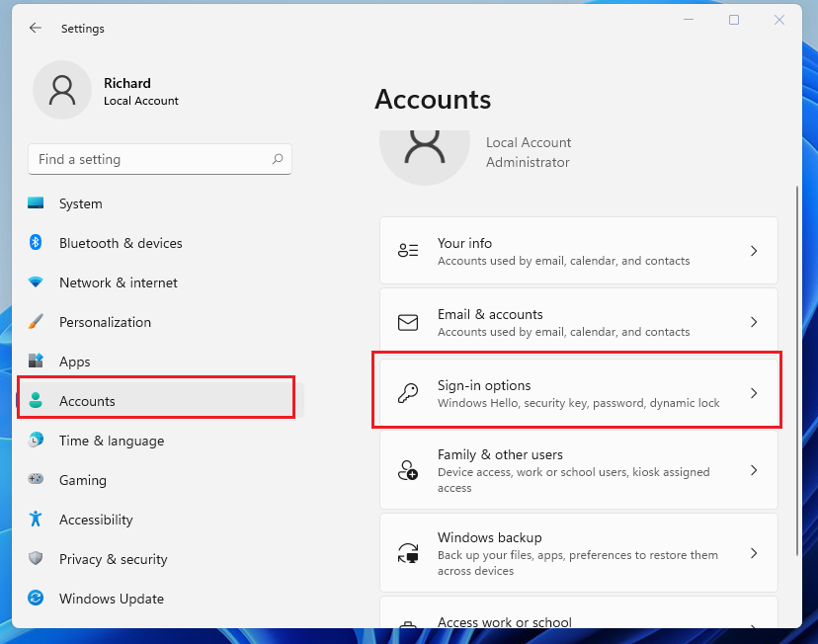The image size is (818, 644).
Task: Click the Accessibility figure icon
Action: 36,520
